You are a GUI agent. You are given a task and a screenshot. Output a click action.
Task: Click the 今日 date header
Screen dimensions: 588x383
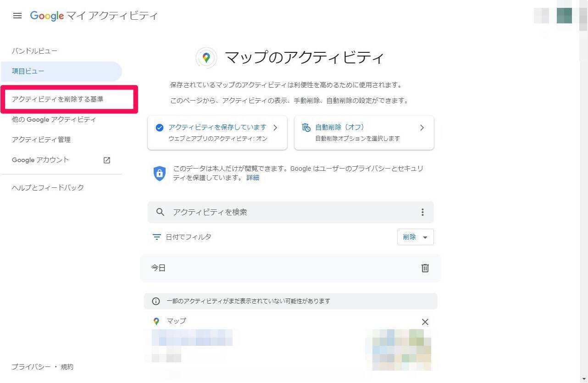click(x=159, y=268)
